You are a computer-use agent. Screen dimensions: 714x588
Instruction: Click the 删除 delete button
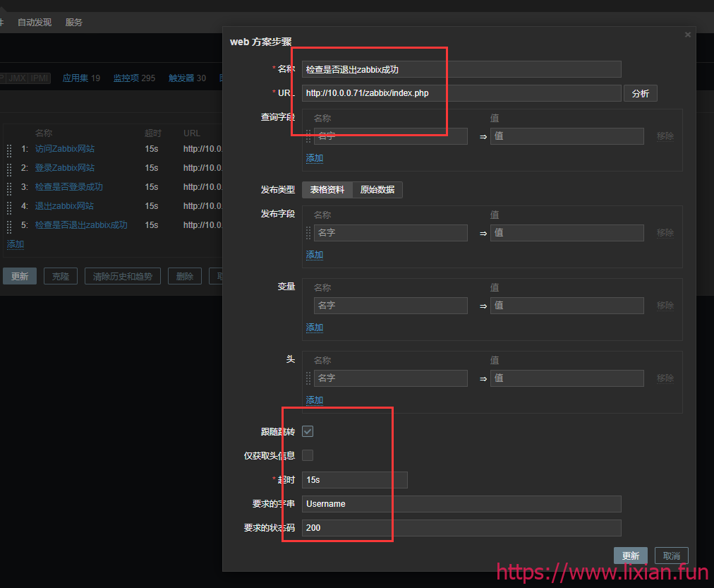185,276
